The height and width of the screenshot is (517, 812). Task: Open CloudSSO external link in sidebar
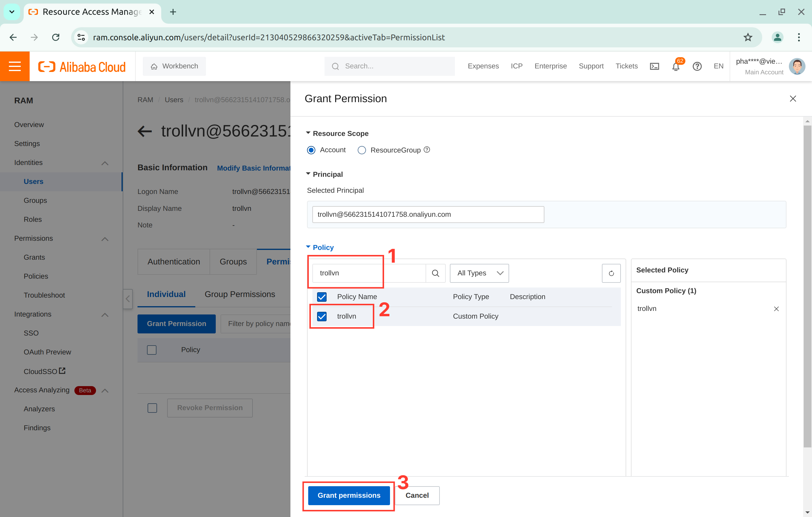click(44, 371)
